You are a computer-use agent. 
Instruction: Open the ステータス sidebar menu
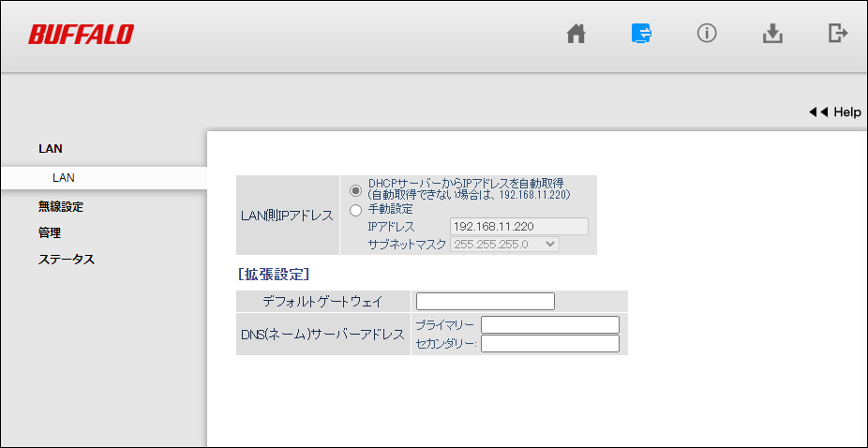pos(66,260)
